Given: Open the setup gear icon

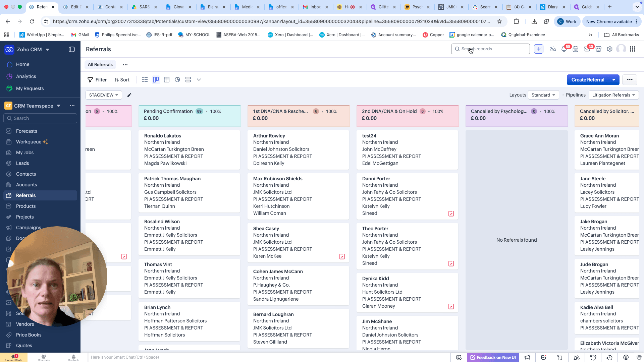Looking at the screenshot, I should [610, 49].
